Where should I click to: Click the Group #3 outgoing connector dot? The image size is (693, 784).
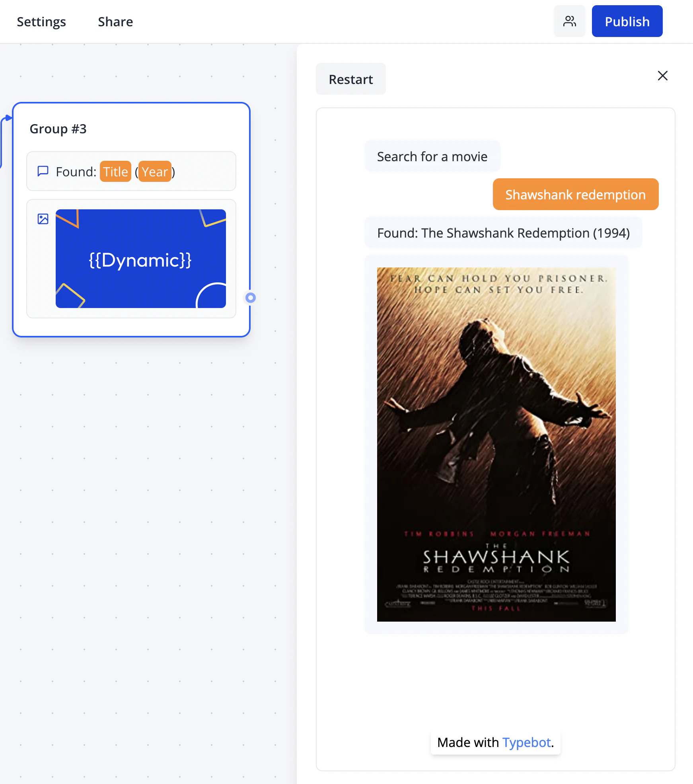(x=250, y=298)
